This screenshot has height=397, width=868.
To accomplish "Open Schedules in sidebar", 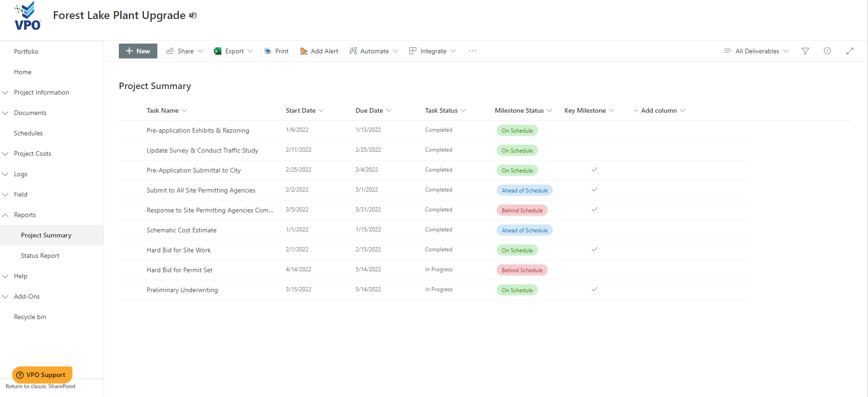I will [x=28, y=133].
